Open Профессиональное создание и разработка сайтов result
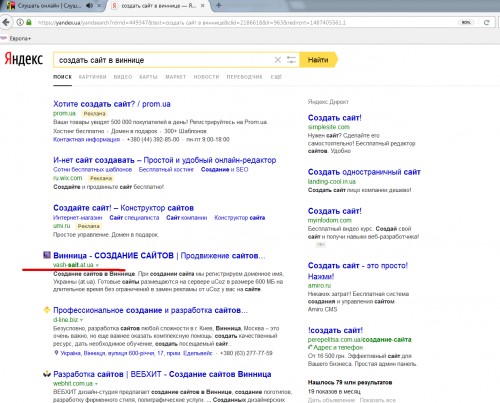The image size is (500, 403). [x=150, y=310]
